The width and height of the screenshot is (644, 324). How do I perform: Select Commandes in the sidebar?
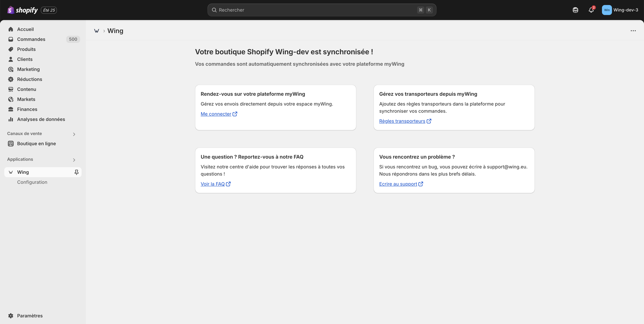click(31, 39)
